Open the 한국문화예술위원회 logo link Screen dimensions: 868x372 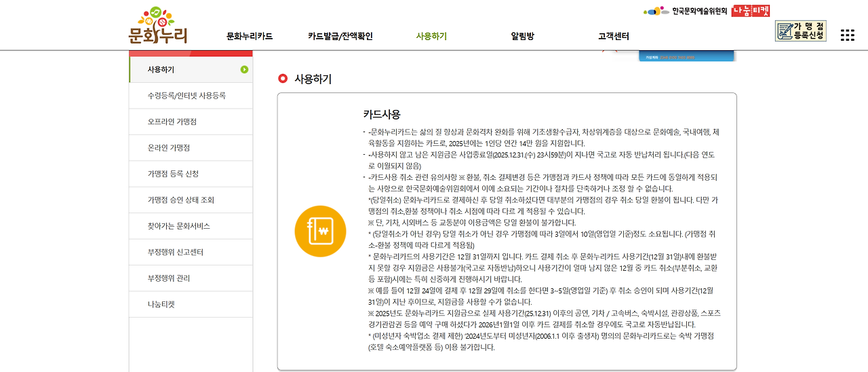pyautogui.click(x=685, y=11)
